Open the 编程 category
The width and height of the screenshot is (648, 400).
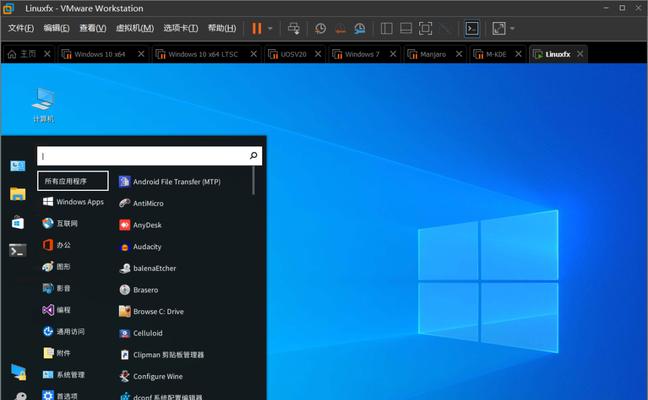(x=57, y=310)
